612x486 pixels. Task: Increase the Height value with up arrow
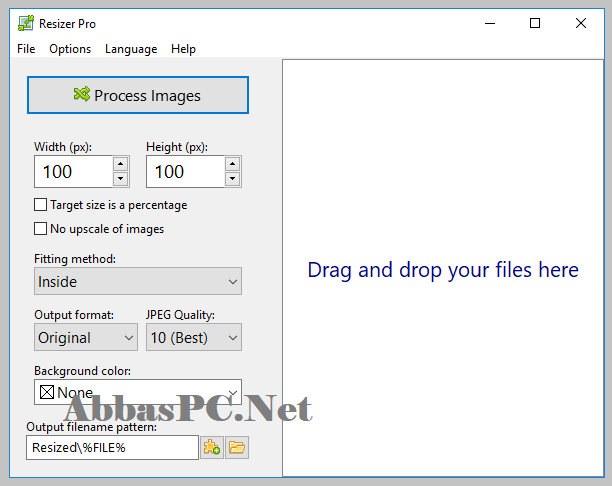point(233,164)
